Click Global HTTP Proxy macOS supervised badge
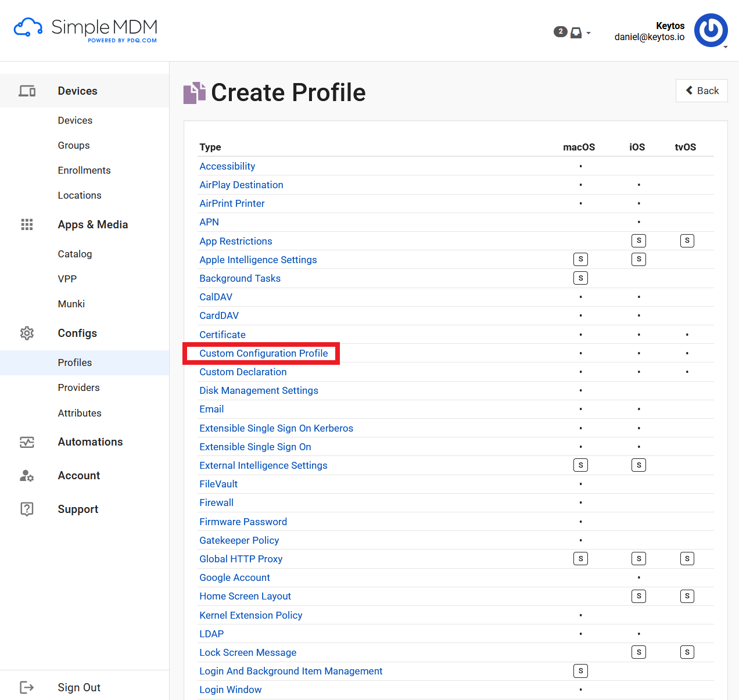 coord(580,558)
